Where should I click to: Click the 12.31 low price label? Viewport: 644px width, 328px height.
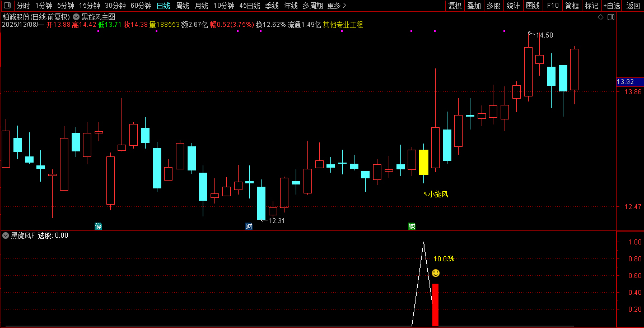click(x=277, y=221)
